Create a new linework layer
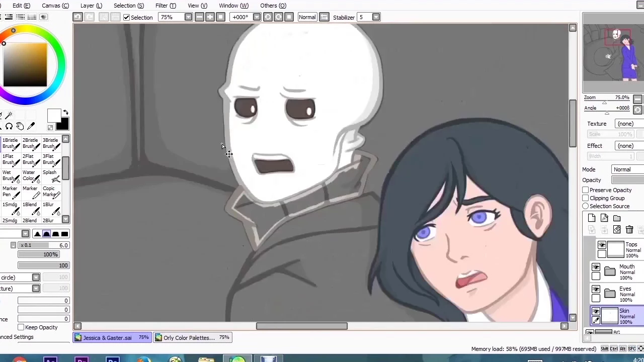This screenshot has width=644, height=362. [x=604, y=218]
